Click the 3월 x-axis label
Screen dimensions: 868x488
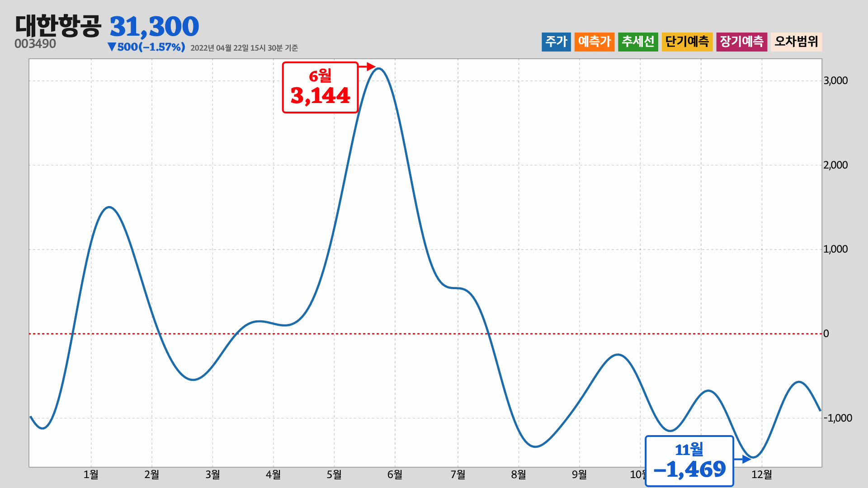(x=212, y=474)
